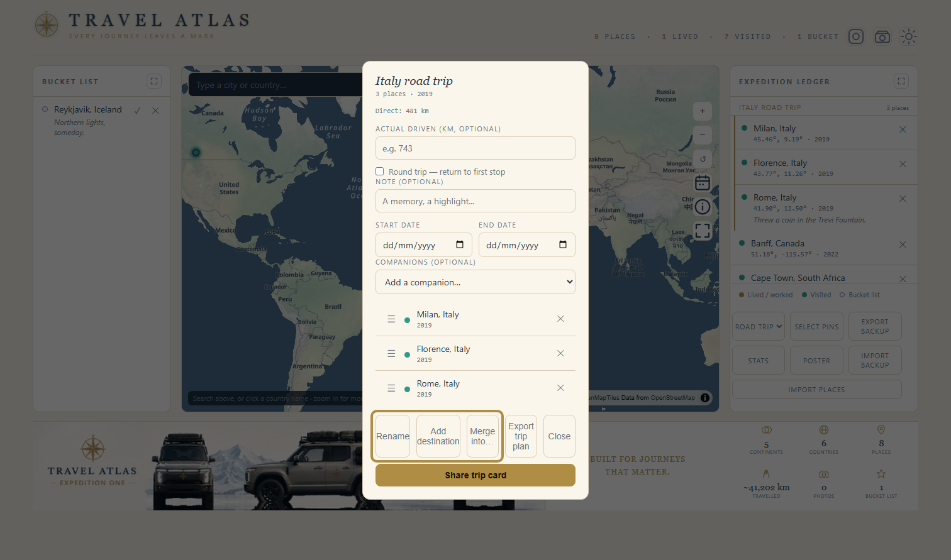Remove Reykjavik from bucket list
The height and width of the screenshot is (560, 951).
pyautogui.click(x=155, y=110)
